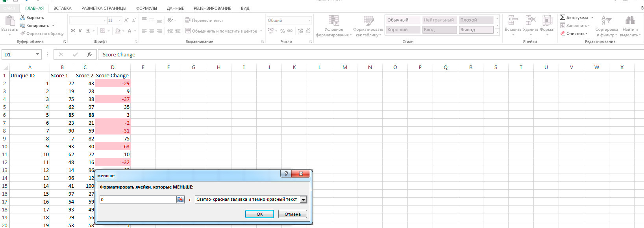Click the range selector icon in the dialog
Screen dimensions: 644x228
[x=180, y=200]
